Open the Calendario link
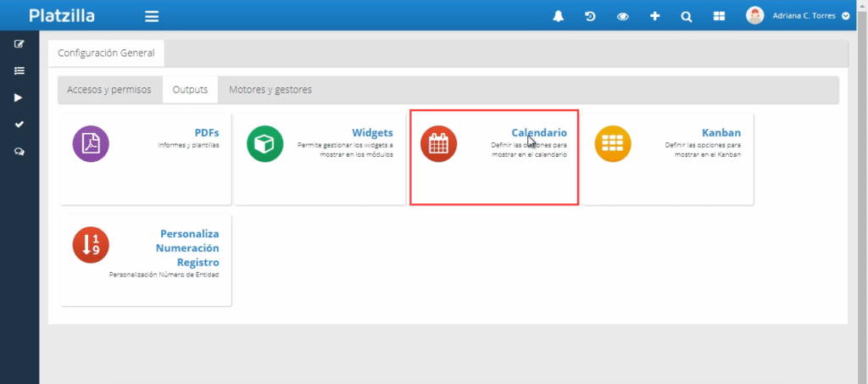 click(x=539, y=133)
